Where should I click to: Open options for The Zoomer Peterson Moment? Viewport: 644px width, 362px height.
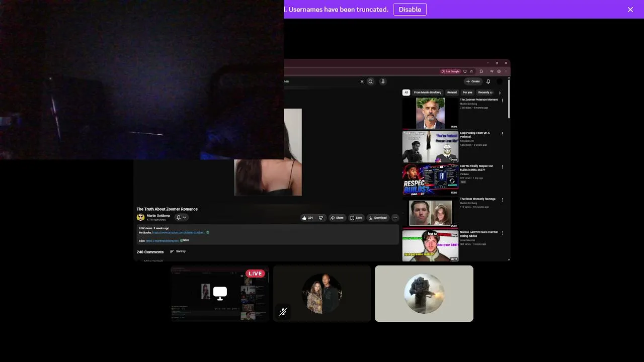pyautogui.click(x=502, y=101)
